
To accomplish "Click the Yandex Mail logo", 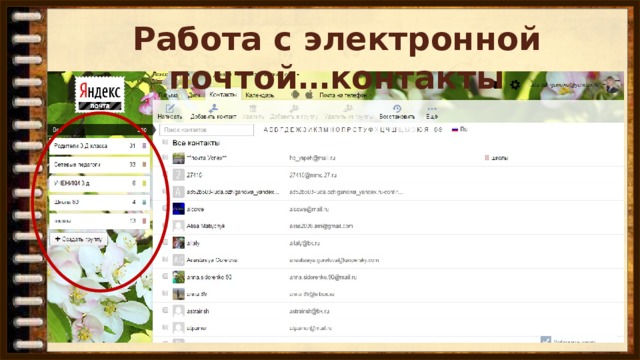I will pyautogui.click(x=100, y=95).
